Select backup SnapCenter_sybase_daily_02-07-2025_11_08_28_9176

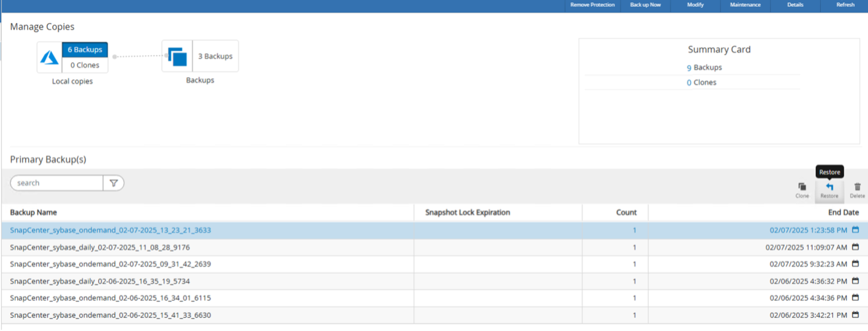[100, 247]
